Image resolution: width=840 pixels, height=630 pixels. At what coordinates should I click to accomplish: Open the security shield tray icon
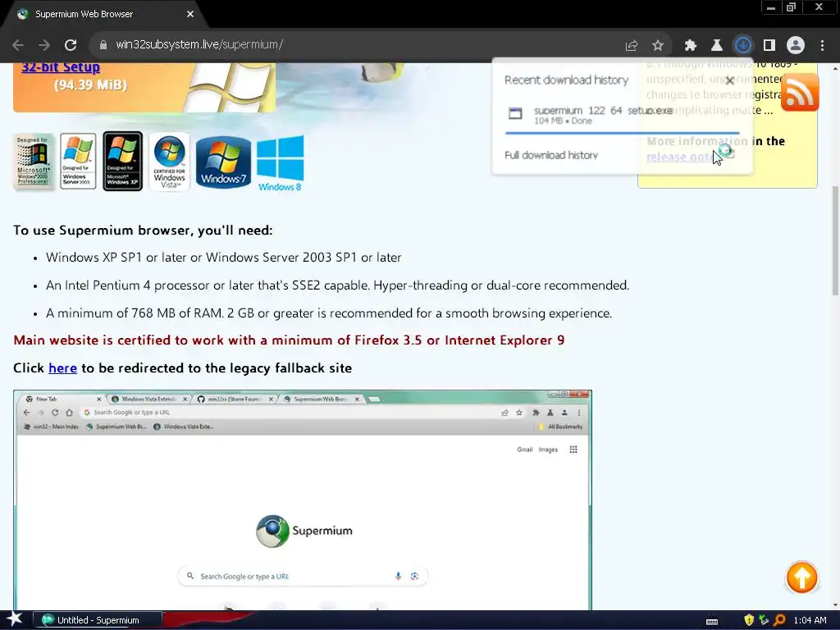pos(749,620)
